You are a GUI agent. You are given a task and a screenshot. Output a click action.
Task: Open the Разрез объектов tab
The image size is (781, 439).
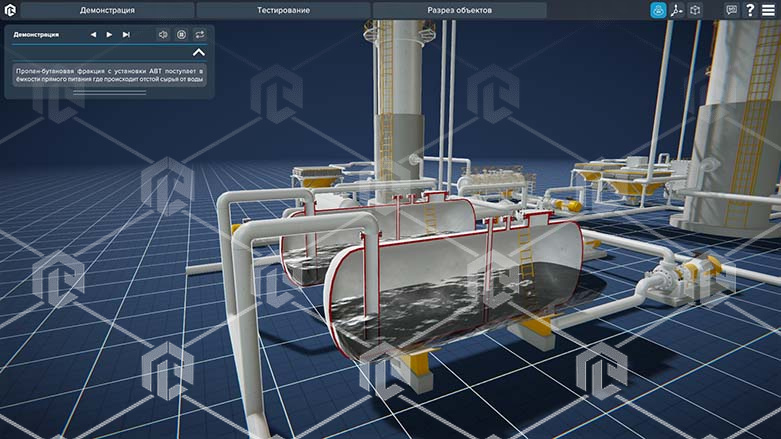pos(459,10)
